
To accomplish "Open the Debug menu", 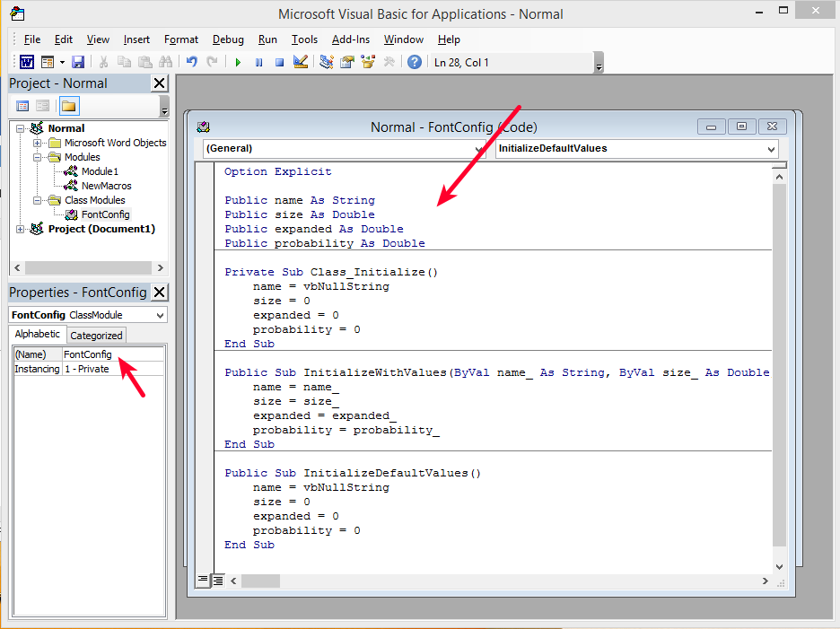I will pyautogui.click(x=228, y=39).
